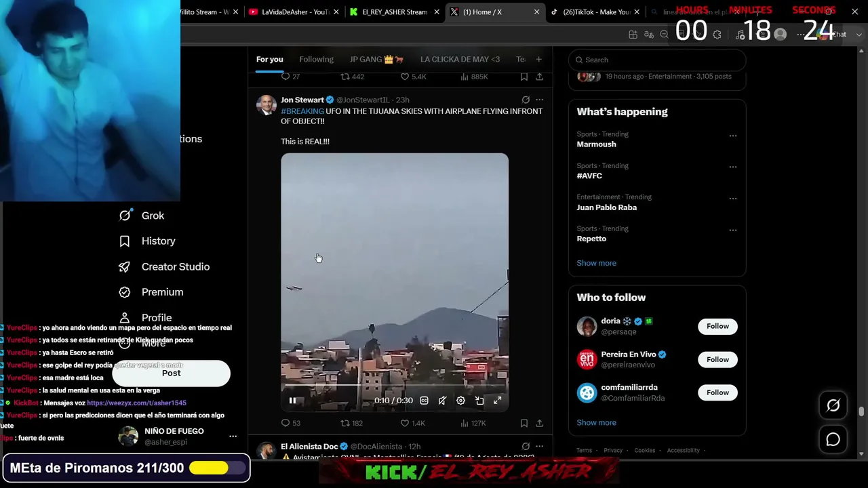Share Jon Stewart's UFO post
Viewport: 868px width, 488px height.
tap(539, 423)
